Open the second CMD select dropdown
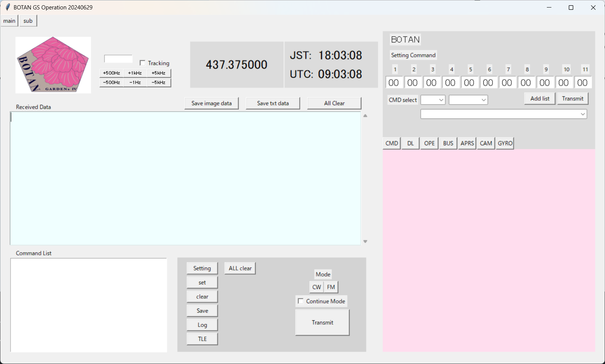The height and width of the screenshot is (364, 605). (x=468, y=100)
